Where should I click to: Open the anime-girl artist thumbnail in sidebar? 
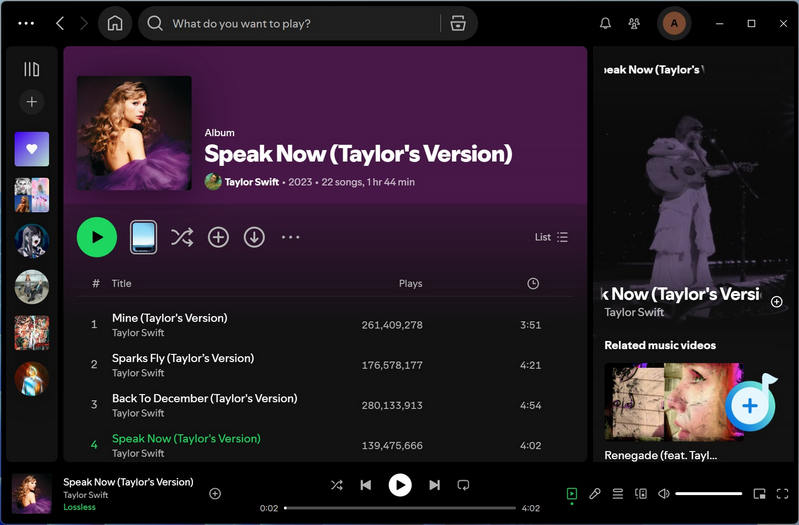pyautogui.click(x=32, y=241)
